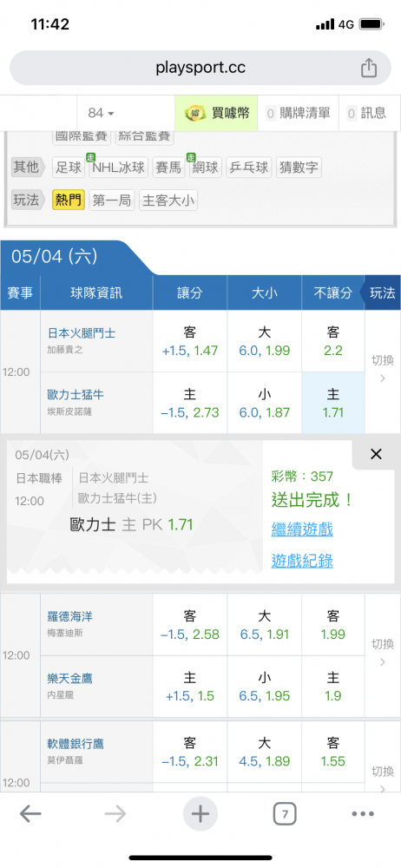
Task: Toggle selected 主 1.71 moneyline cell
Action: (333, 403)
